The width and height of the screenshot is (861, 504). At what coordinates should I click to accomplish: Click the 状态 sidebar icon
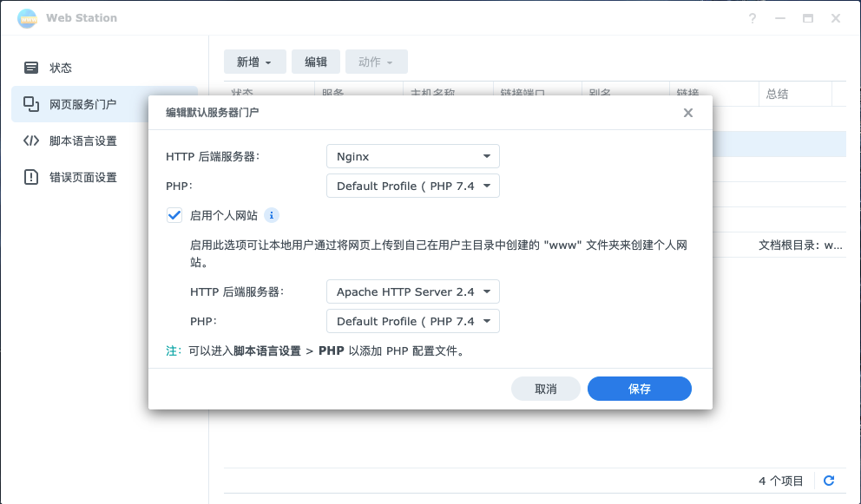tap(31, 68)
